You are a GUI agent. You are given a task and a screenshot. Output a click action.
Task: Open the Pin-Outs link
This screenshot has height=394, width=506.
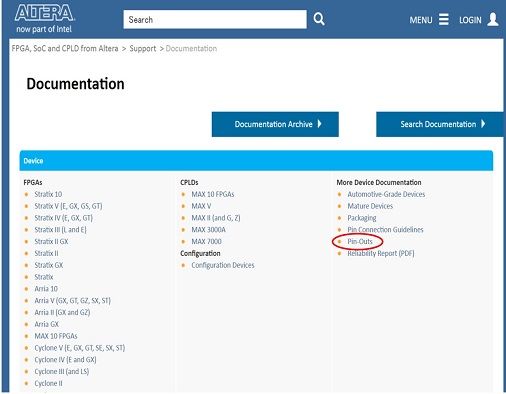tap(360, 241)
